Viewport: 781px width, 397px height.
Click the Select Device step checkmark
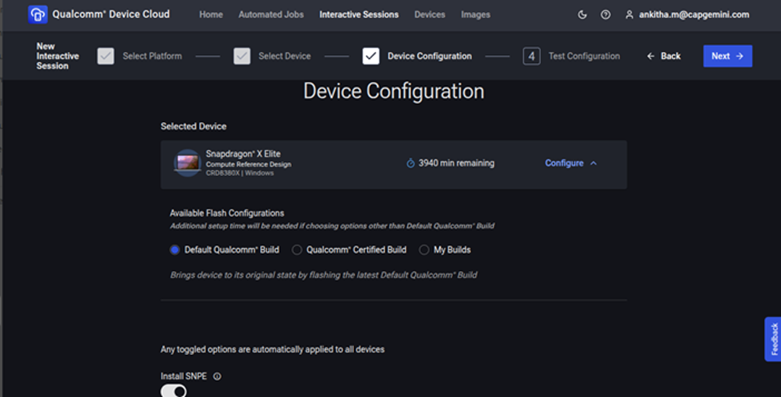coord(242,56)
